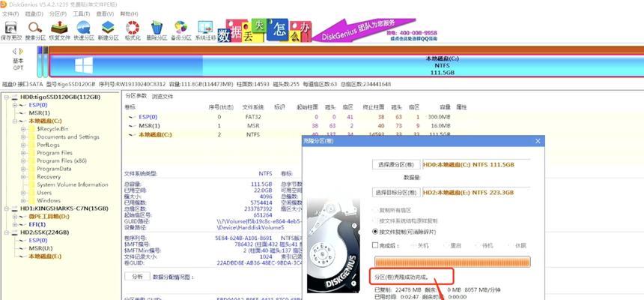The image size is (644, 300).
Task: Open the 工具(T) menu
Action: tap(81, 14)
